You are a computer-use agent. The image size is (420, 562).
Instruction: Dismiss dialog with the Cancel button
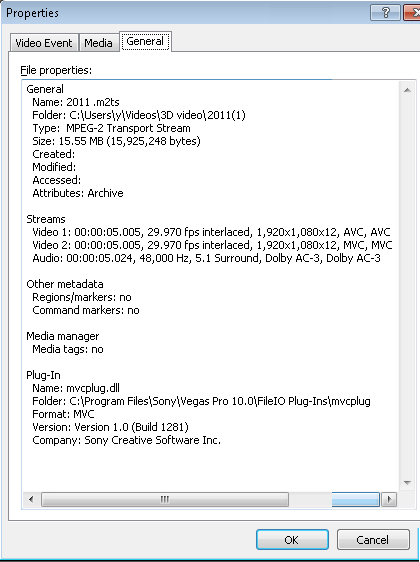coord(373,540)
